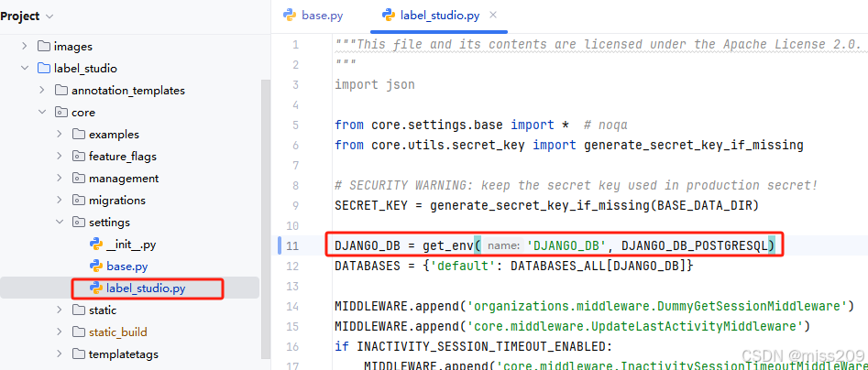Click the static folder icon
This screenshot has width=868, height=370.
tap(79, 310)
